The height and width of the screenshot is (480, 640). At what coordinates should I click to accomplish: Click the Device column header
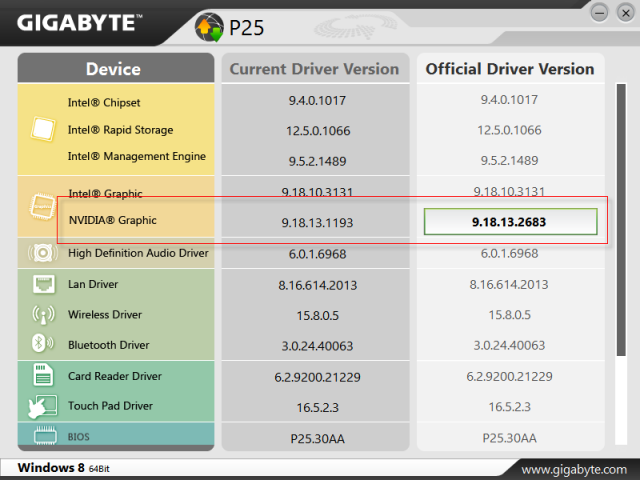(116, 68)
